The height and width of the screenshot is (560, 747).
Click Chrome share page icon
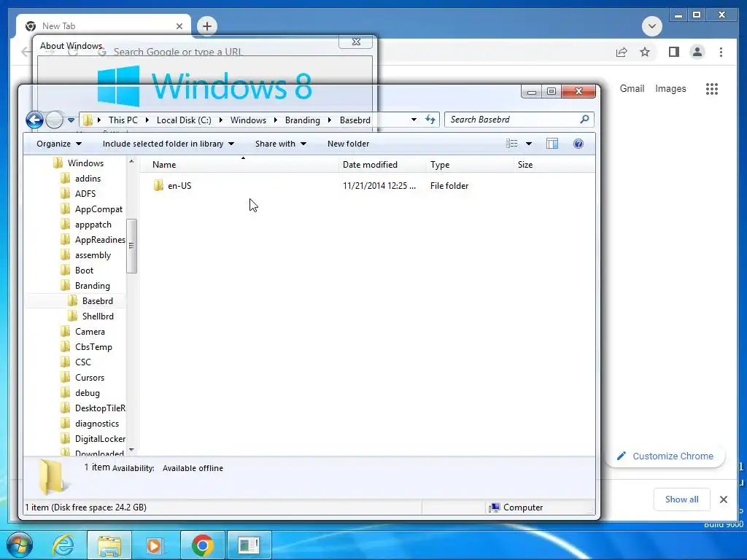tap(622, 52)
